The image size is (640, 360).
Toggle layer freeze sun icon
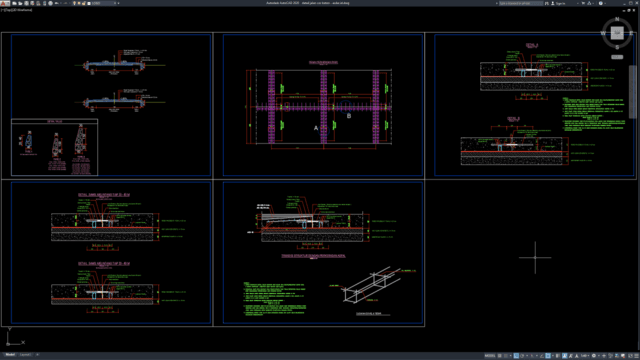pyautogui.click(x=79, y=3)
